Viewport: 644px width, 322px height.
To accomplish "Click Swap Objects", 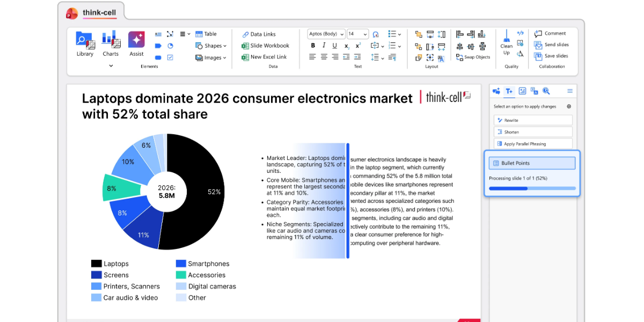I will 473,57.
